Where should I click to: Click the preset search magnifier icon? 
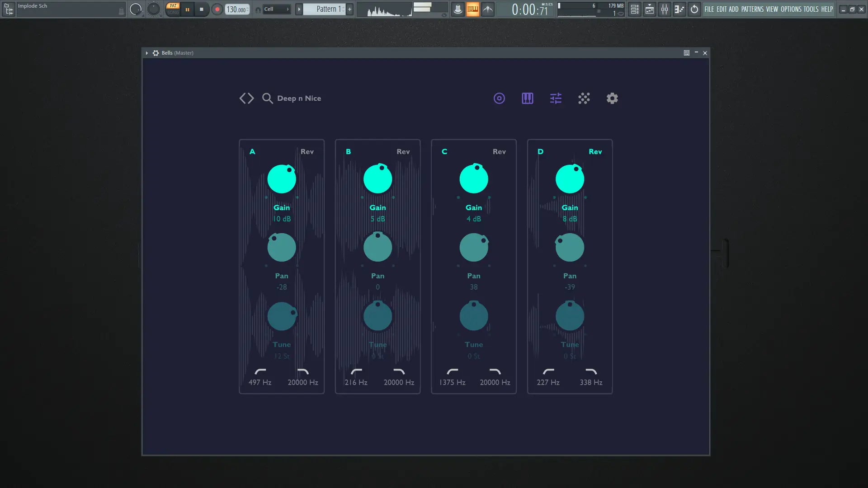(x=267, y=98)
